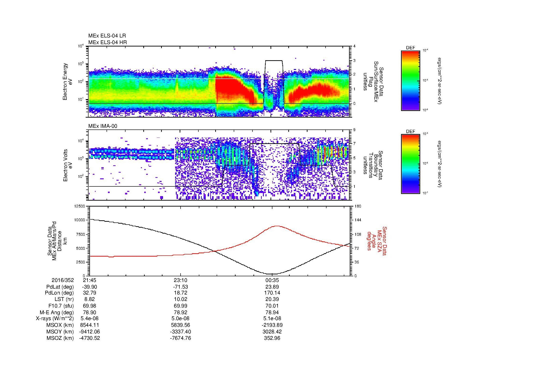Click the 'F10.7 (sfu)' row label
Screen dimensions: 555x392
pyautogui.click(x=61, y=306)
